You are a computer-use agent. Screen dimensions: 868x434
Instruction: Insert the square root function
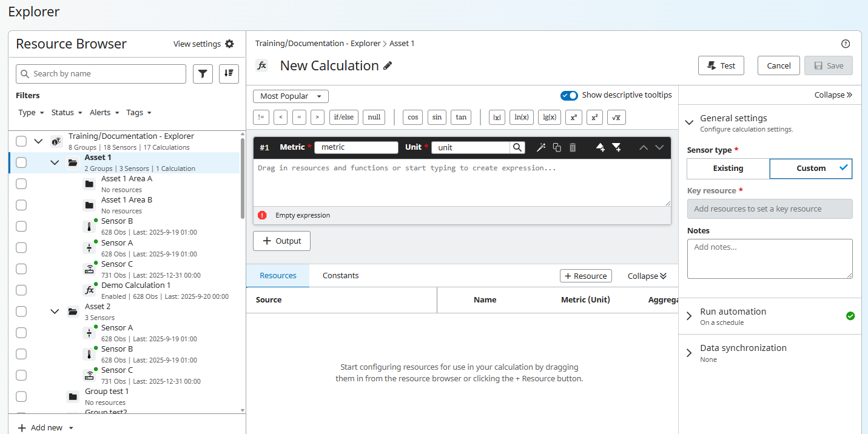coord(616,117)
